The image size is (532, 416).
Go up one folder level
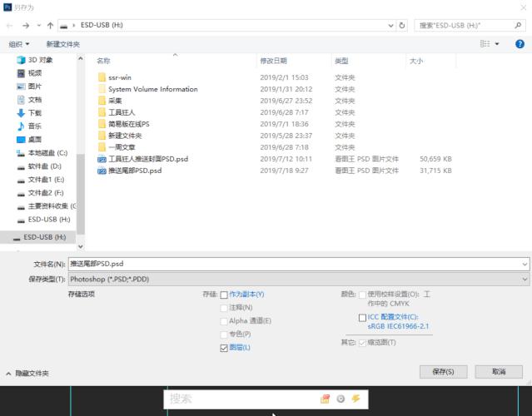coord(50,26)
